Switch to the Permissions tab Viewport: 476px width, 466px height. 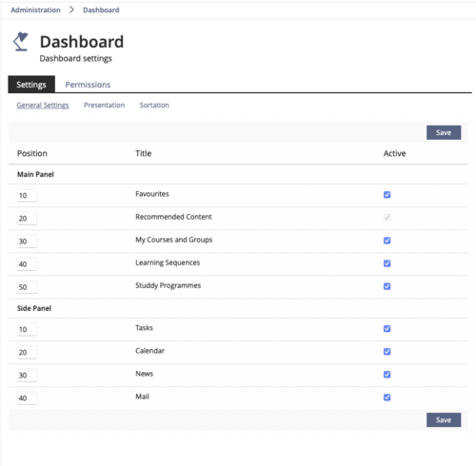pyautogui.click(x=88, y=85)
